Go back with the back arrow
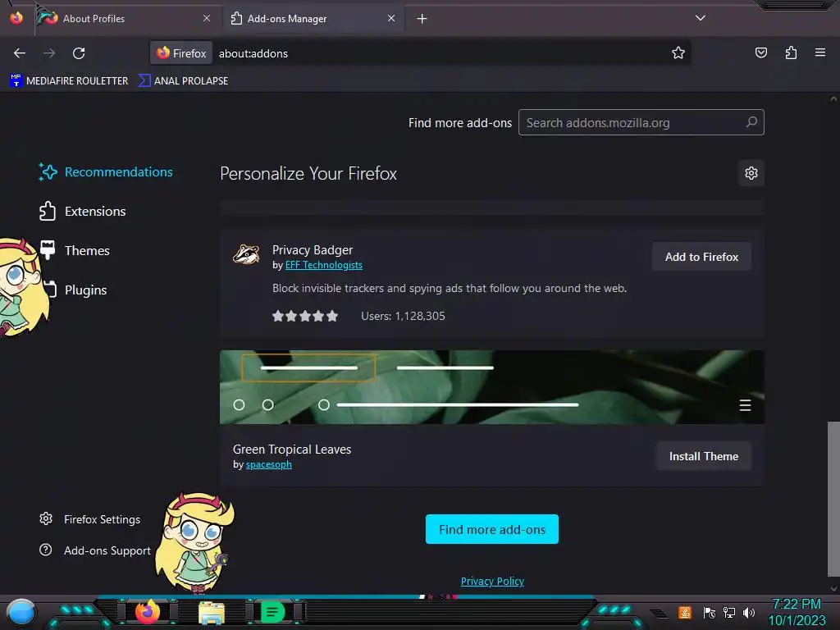 coord(20,53)
